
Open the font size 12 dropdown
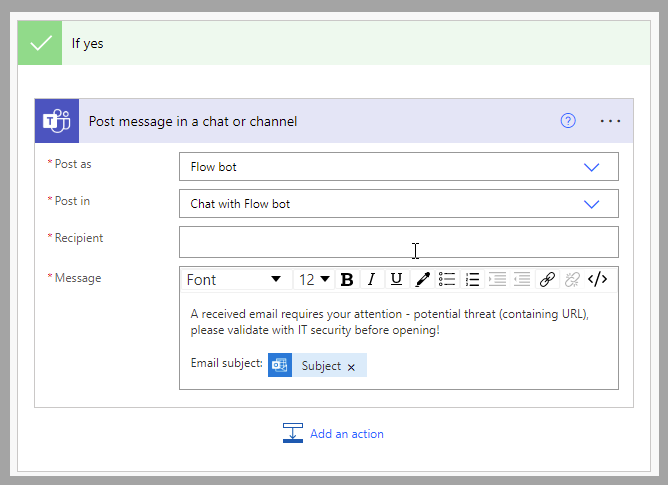point(314,280)
